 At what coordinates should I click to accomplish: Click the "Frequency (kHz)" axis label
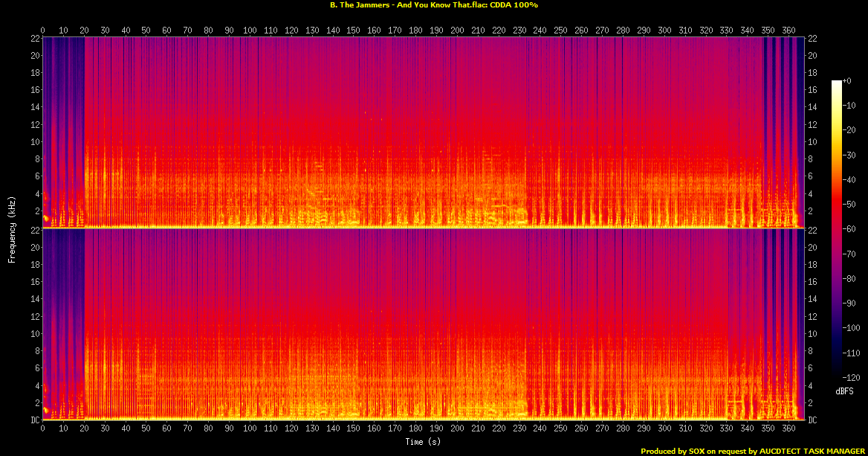(11, 229)
